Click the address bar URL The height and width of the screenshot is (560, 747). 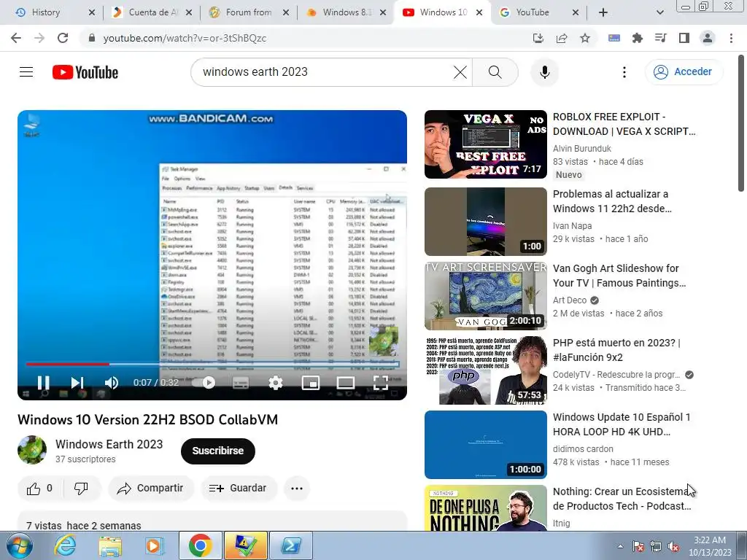tap(185, 38)
